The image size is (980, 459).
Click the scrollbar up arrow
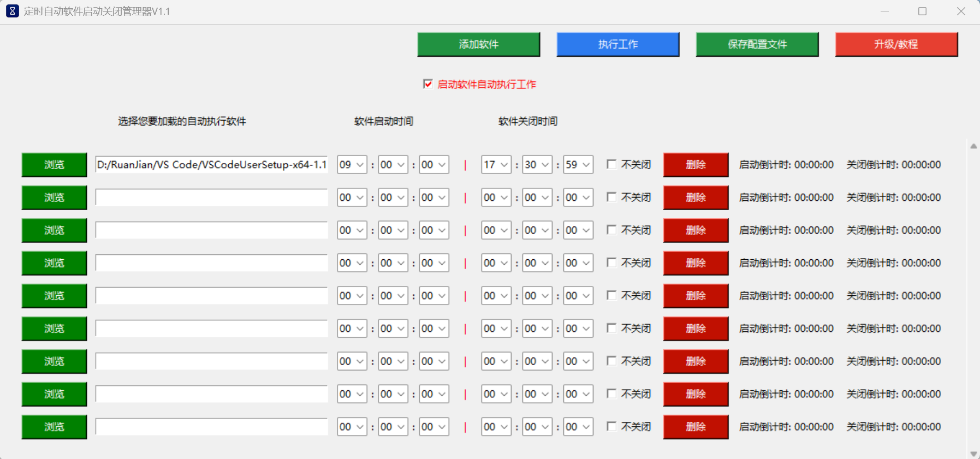click(973, 146)
